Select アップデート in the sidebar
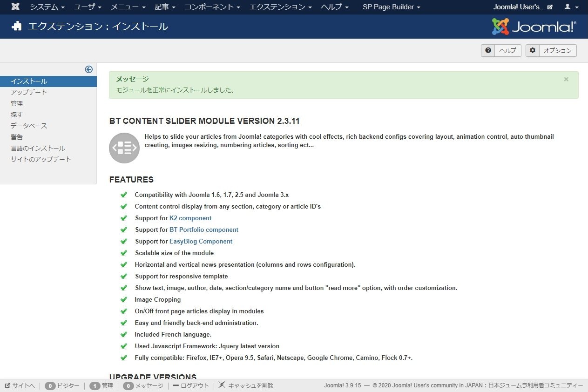 (x=29, y=92)
